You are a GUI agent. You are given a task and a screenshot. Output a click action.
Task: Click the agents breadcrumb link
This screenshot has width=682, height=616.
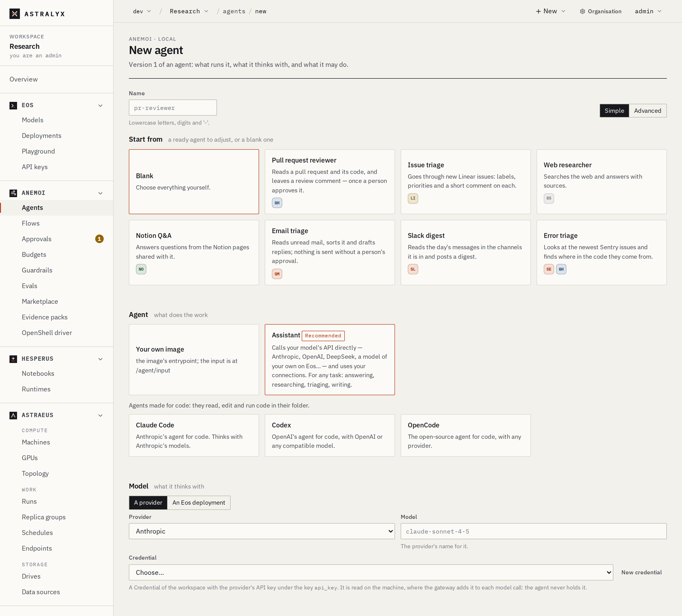click(x=234, y=12)
